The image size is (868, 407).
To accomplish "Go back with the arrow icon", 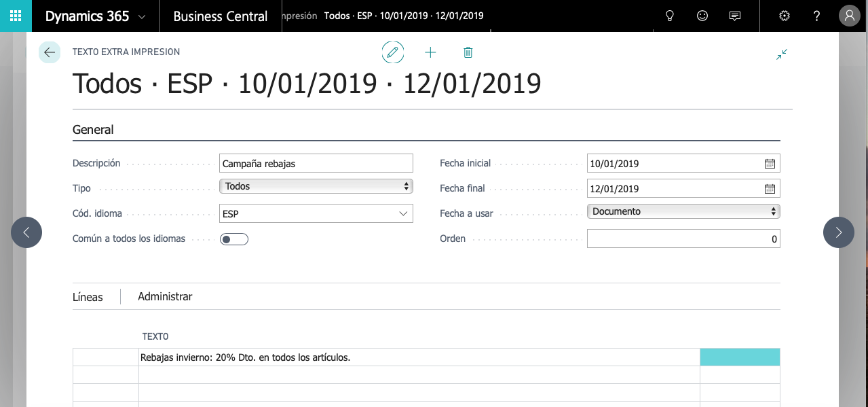I will (50, 52).
